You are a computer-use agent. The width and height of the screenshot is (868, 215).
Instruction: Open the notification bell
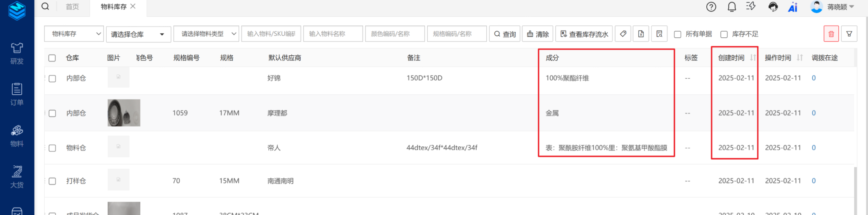pos(732,7)
